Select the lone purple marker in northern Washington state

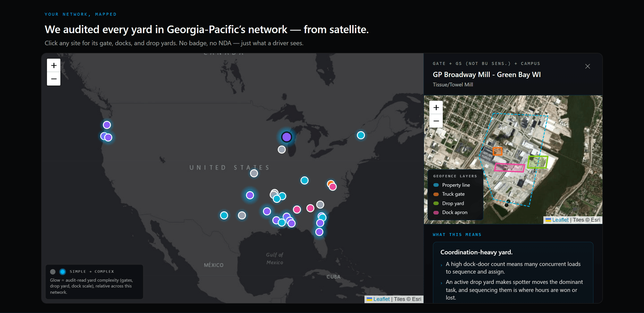pos(107,125)
